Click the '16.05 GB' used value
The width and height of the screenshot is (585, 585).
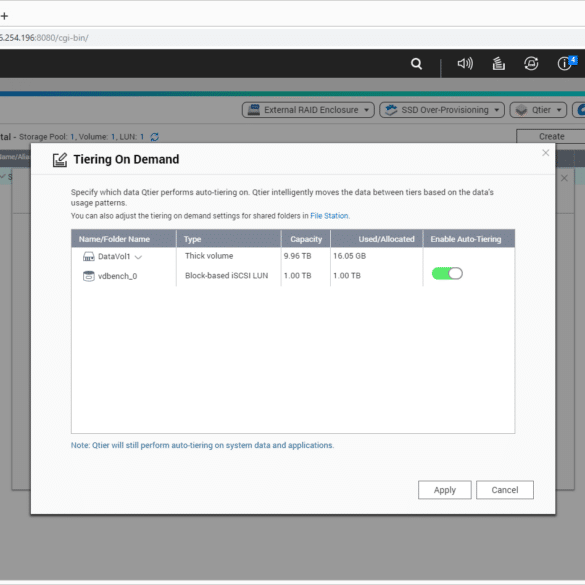point(350,256)
